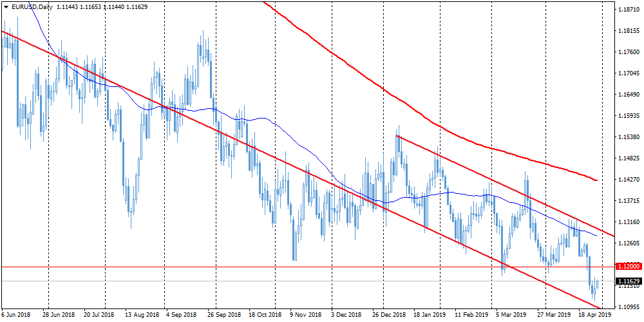Image resolution: width=644 pixels, height=322 pixels.
Task: Click the black 1.11629 current price label on axis
Action: pyautogui.click(x=629, y=281)
